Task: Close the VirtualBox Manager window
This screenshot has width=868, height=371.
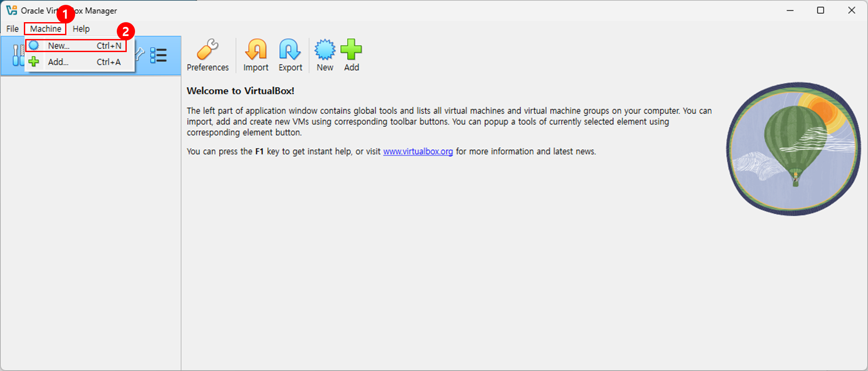Action: pos(852,10)
